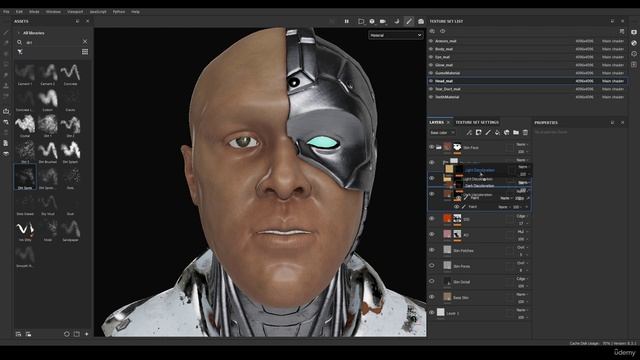Screen dimensions: 640x360
Task: Add a paint effect in Layers toolbar
Action: point(469,133)
